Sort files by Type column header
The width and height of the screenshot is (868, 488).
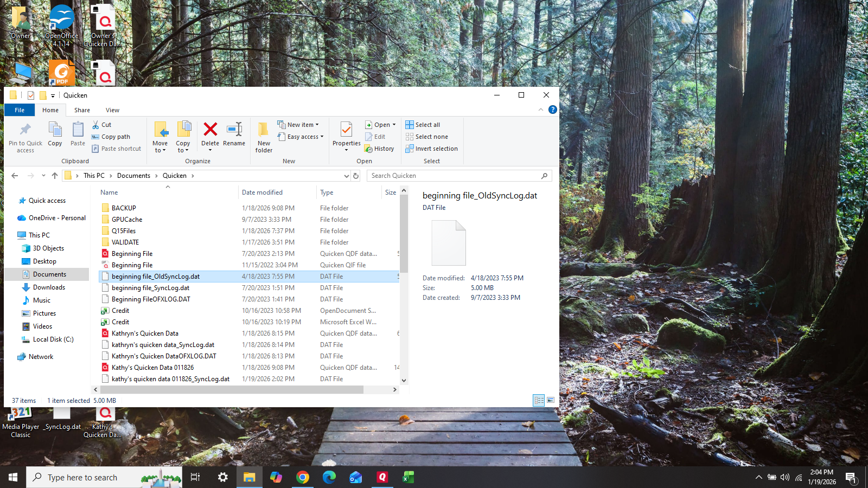tap(349, 192)
